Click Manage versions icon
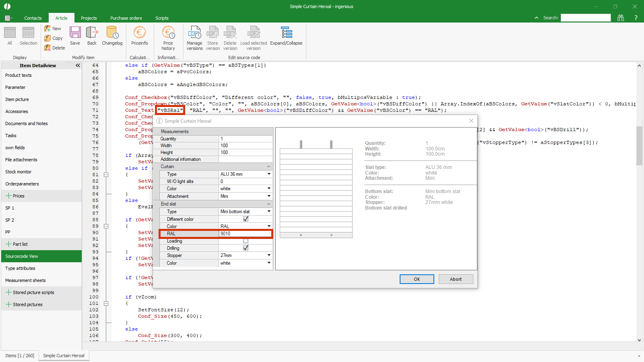 [x=194, y=38]
